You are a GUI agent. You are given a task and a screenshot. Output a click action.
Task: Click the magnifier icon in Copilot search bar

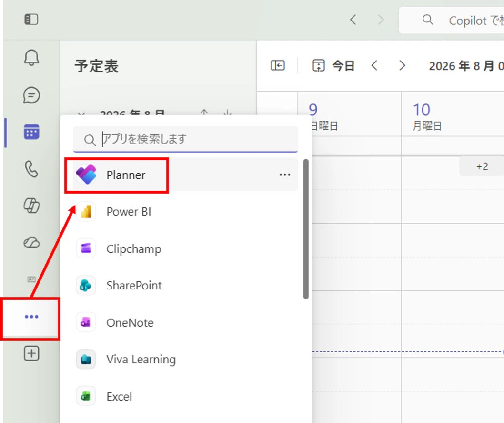427,20
